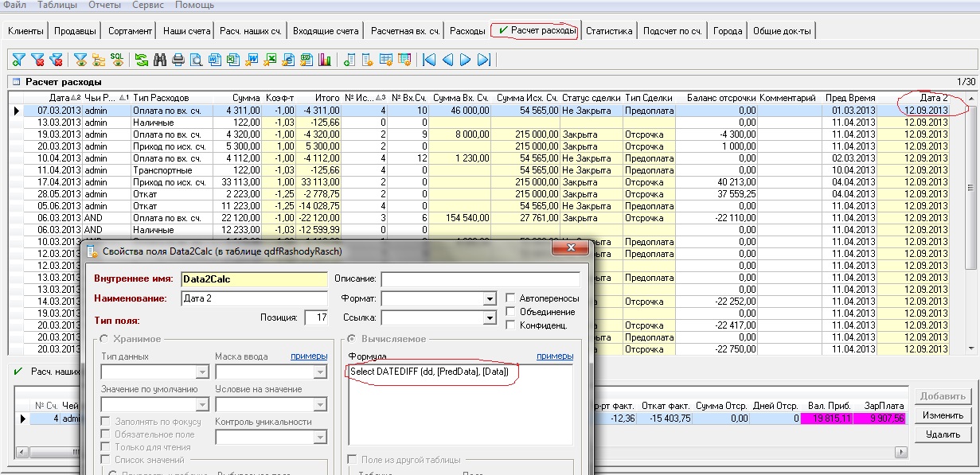980x475 pixels.
Task: Open the SQL filter tool
Action: [117, 60]
